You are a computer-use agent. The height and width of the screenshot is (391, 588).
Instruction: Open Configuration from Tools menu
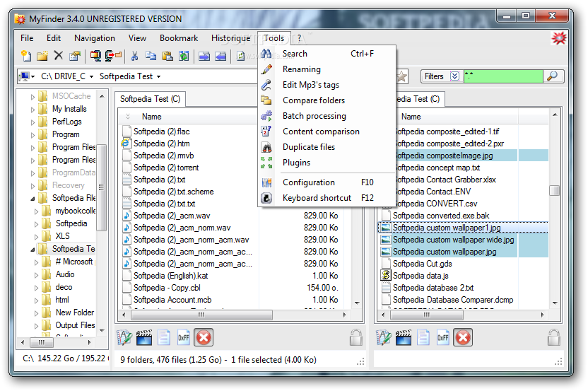(327, 182)
